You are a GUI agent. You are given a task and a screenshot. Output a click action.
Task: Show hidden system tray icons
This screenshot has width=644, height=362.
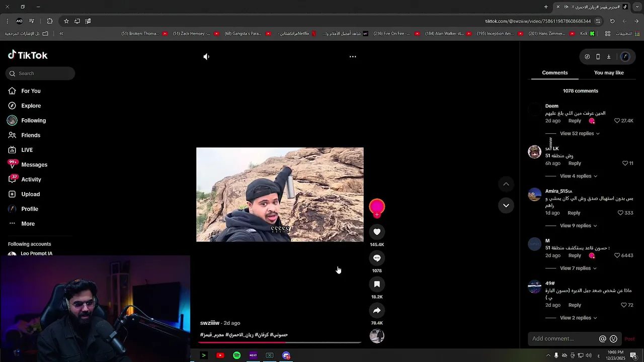coord(548,355)
